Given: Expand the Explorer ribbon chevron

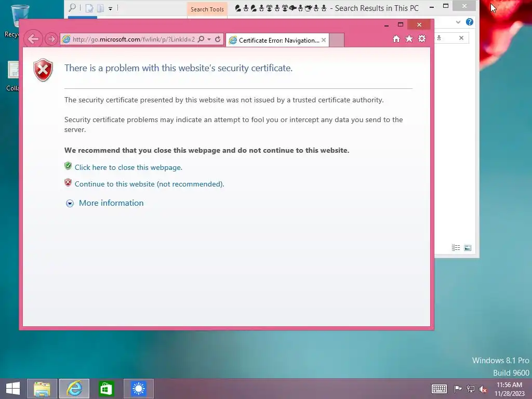Looking at the screenshot, I should tap(458, 22).
